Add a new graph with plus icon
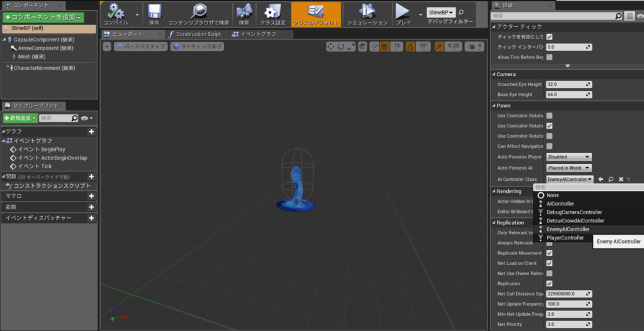 tap(92, 132)
